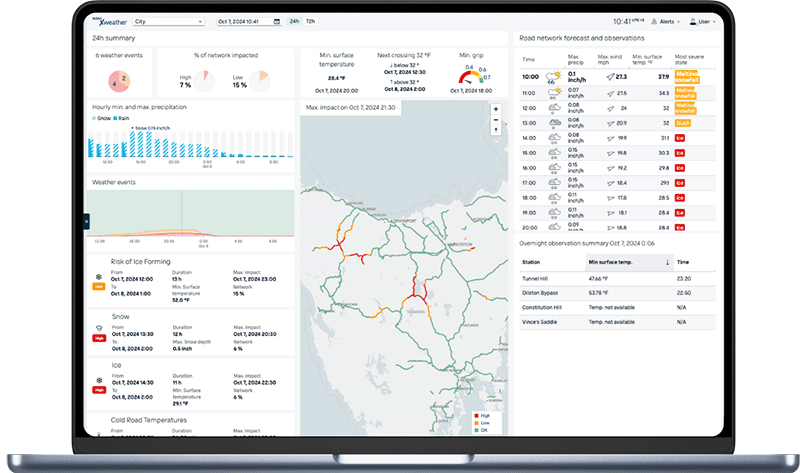Toggle the Snow series in precipitation legend

(103, 118)
